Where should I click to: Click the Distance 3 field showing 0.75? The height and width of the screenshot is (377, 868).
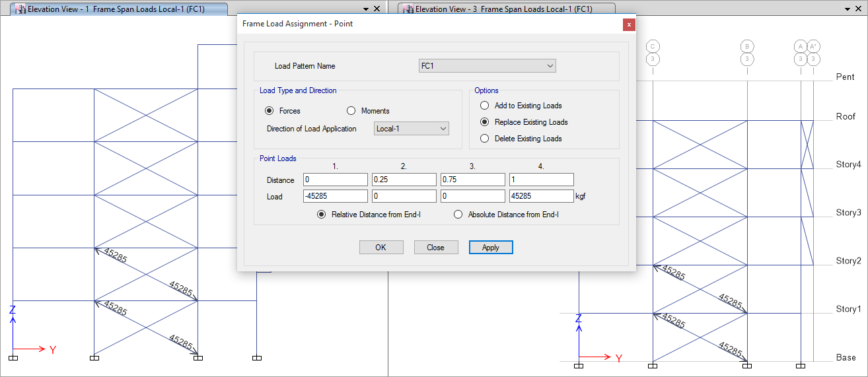472,180
